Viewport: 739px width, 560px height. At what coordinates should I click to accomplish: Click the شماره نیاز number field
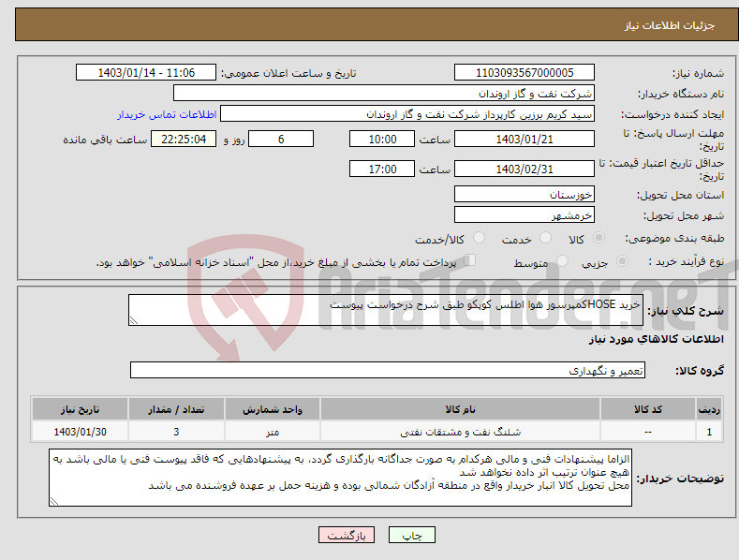click(x=525, y=73)
